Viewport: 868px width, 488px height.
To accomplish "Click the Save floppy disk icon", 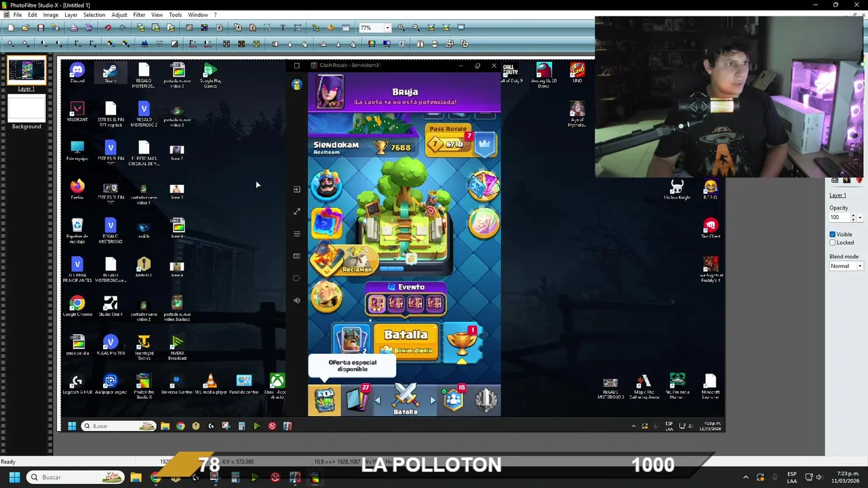I will point(41,27).
